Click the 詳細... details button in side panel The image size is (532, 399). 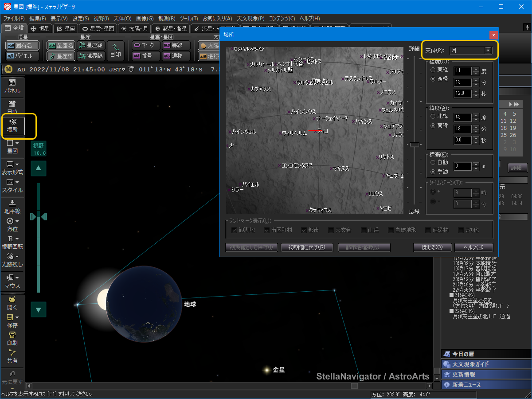pyautogui.click(x=518, y=168)
